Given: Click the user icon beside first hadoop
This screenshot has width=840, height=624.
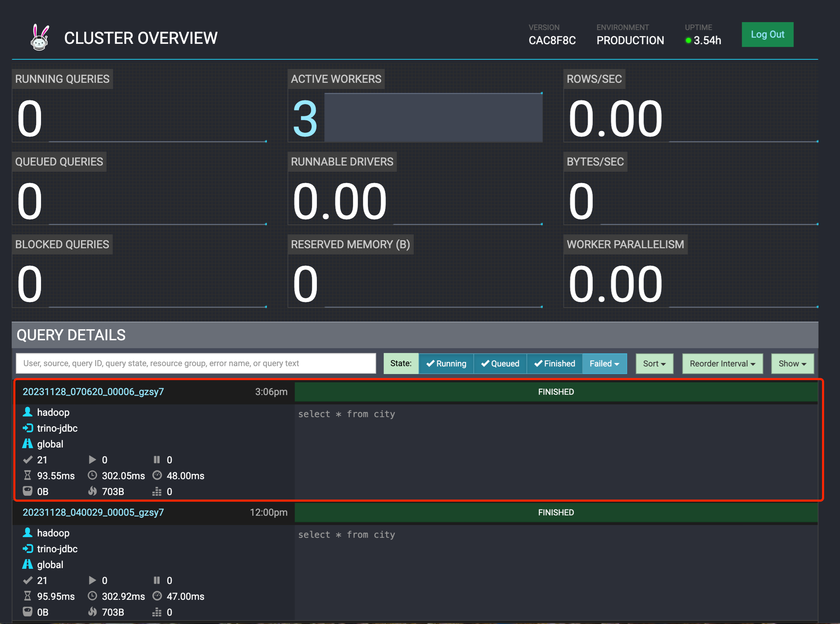Looking at the screenshot, I should coord(28,412).
